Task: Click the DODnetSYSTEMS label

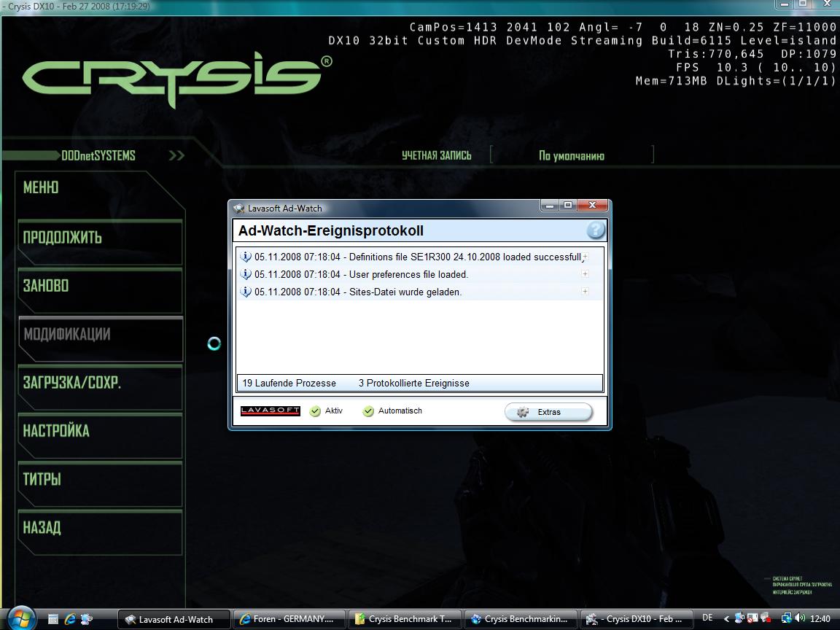Action: click(98, 155)
